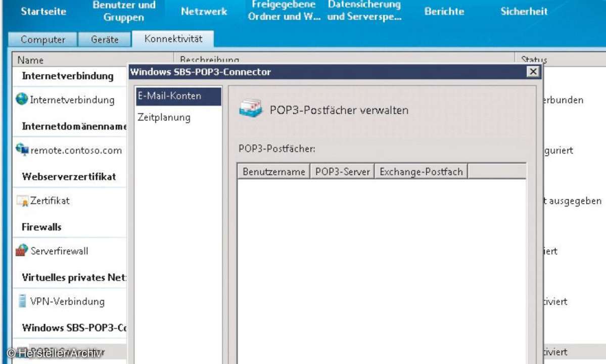Click the Windows SBS-POP3-Connector group heading in list
The height and width of the screenshot is (364, 606).
click(74, 328)
